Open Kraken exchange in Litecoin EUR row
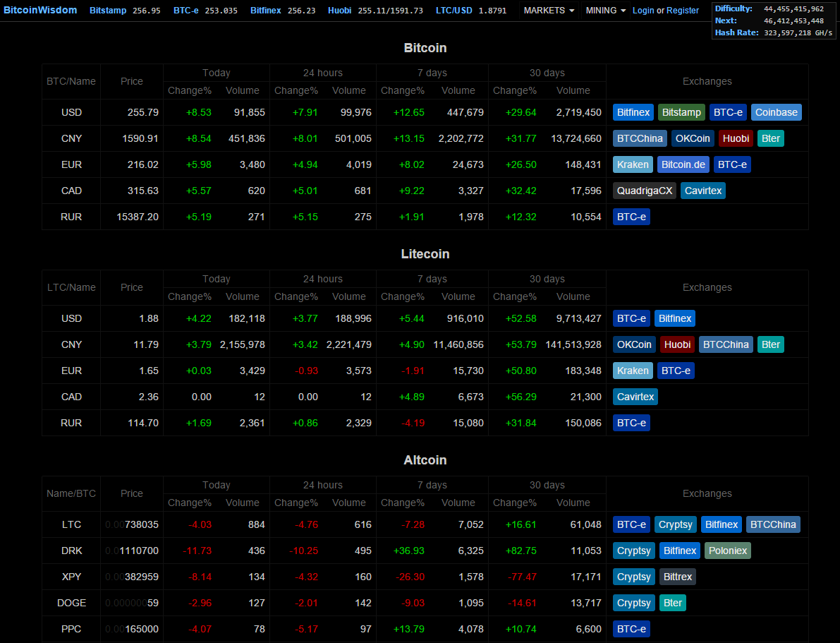This screenshot has height=643, width=840. (633, 371)
